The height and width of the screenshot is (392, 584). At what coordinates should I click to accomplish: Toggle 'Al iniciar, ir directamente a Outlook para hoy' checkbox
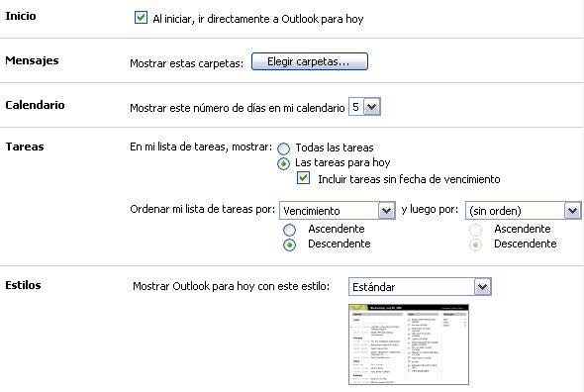141,18
